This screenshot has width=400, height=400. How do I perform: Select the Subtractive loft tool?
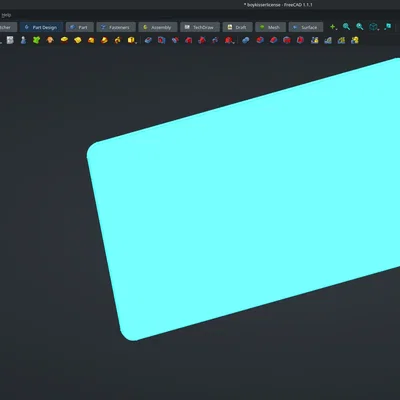coord(188,40)
